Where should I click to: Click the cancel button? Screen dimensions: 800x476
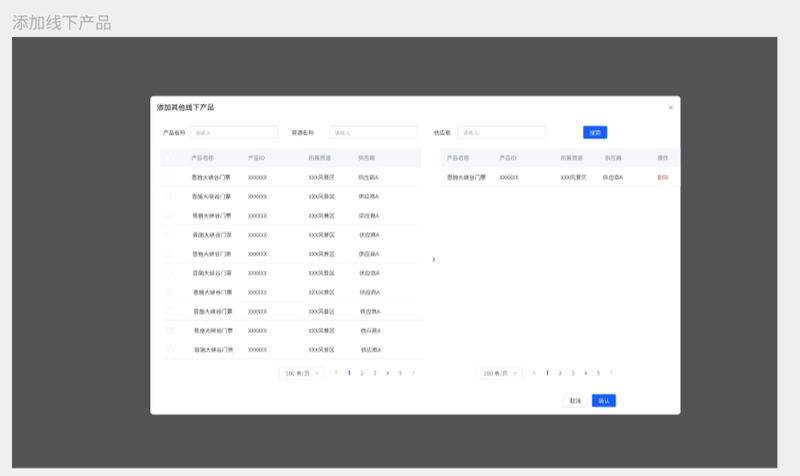[x=575, y=400]
